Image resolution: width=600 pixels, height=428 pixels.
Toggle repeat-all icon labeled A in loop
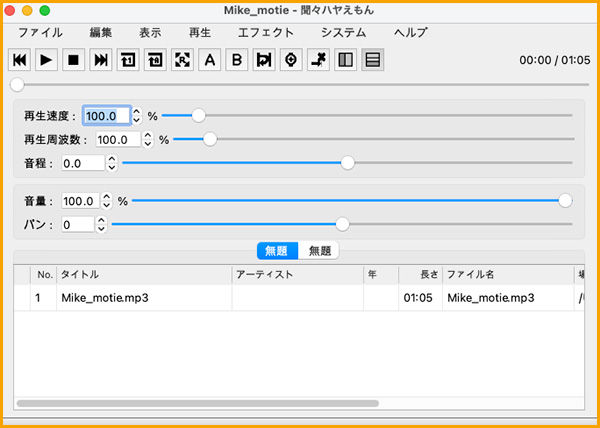(155, 60)
